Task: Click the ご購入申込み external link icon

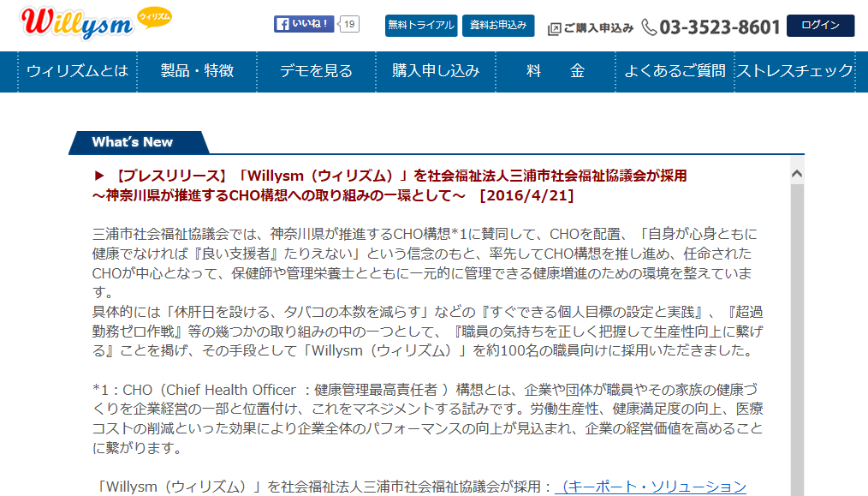Action: 554,28
